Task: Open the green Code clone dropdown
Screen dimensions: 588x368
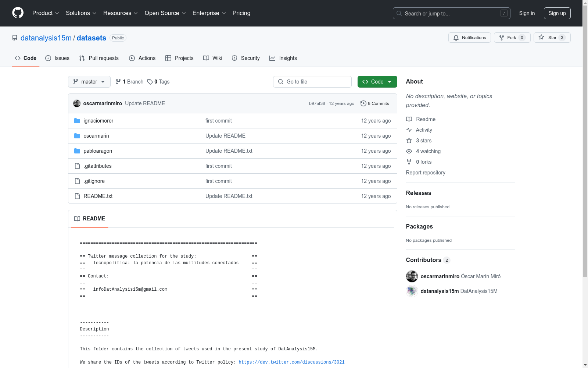Action: tap(377, 82)
